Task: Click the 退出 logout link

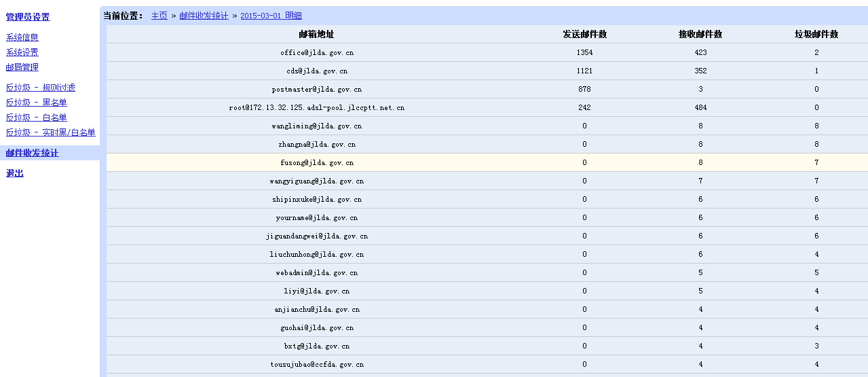Action: 15,173
